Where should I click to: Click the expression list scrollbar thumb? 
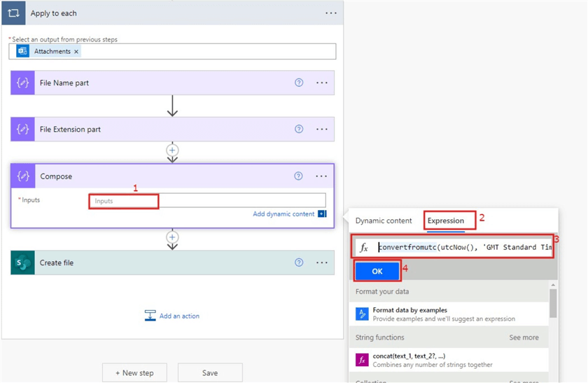click(553, 303)
